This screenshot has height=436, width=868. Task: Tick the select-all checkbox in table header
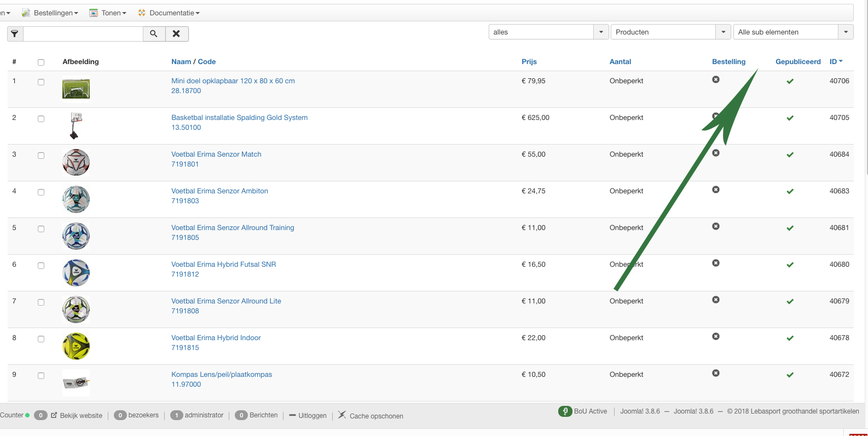click(41, 62)
